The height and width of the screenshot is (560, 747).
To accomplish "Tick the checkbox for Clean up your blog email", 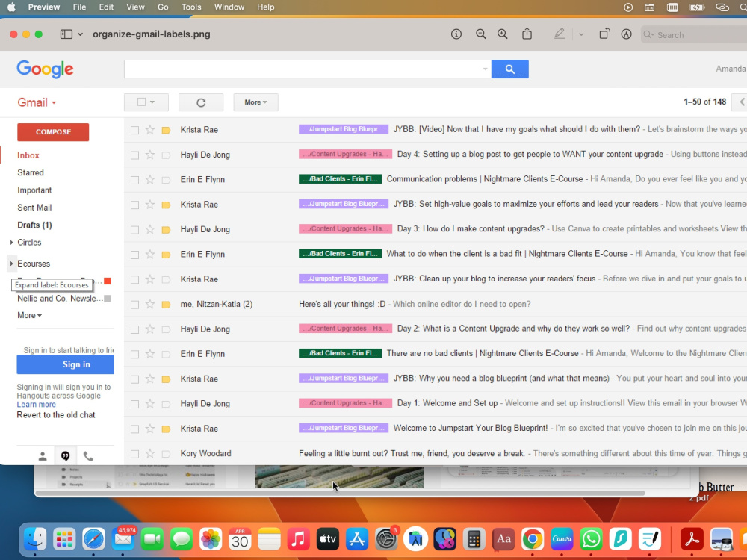I will point(134,279).
